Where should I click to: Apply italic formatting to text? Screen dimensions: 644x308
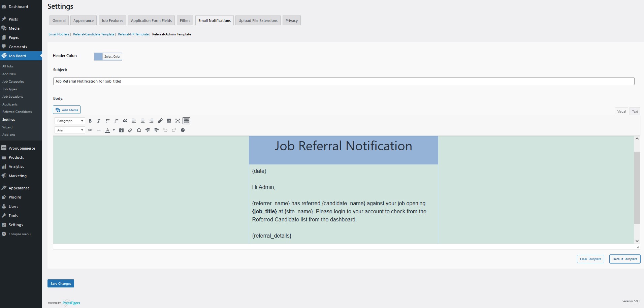click(x=99, y=121)
